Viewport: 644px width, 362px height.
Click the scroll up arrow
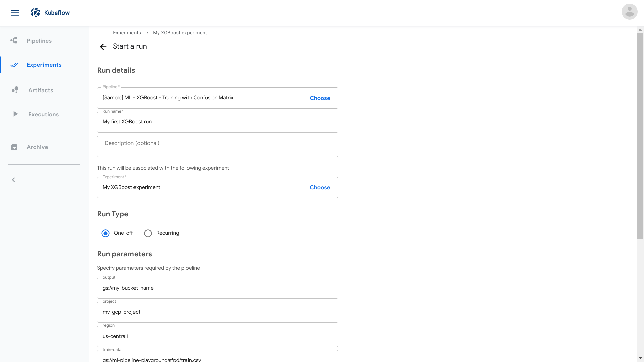click(640, 29)
